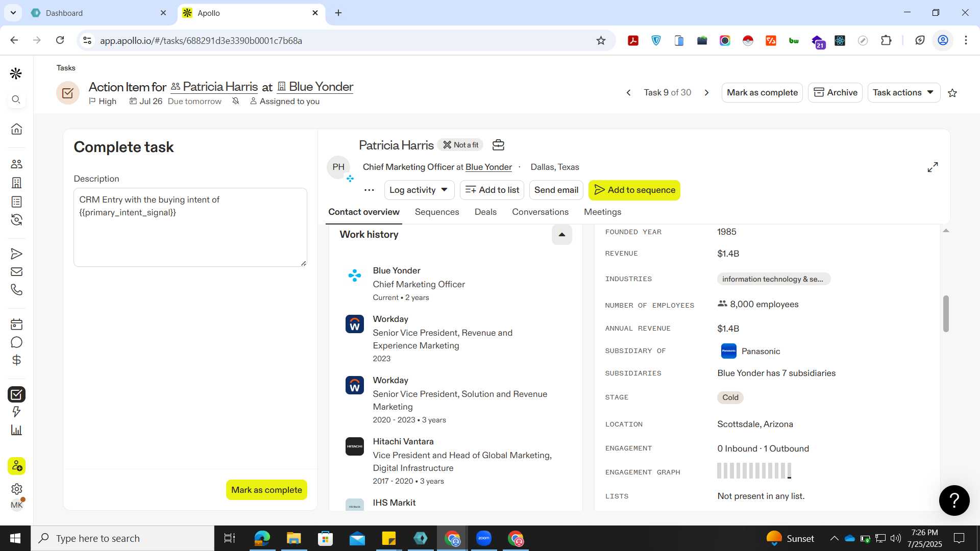The width and height of the screenshot is (980, 551).
Task: Open more options ellipsis beside Log activity
Action: [369, 190]
